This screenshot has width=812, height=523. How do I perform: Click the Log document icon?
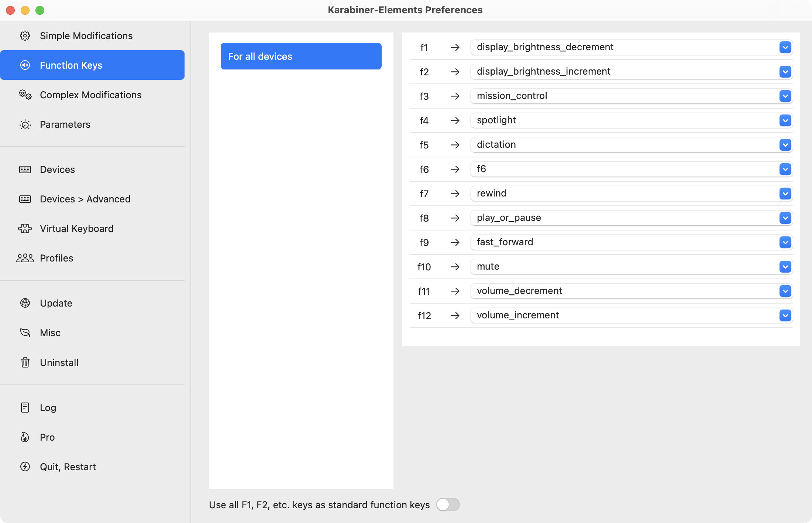tap(25, 408)
